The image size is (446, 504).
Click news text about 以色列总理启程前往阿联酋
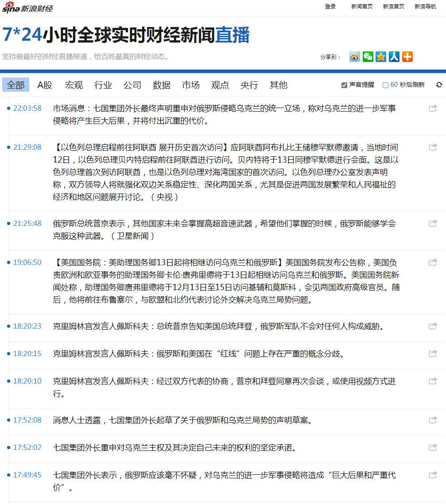point(226,172)
